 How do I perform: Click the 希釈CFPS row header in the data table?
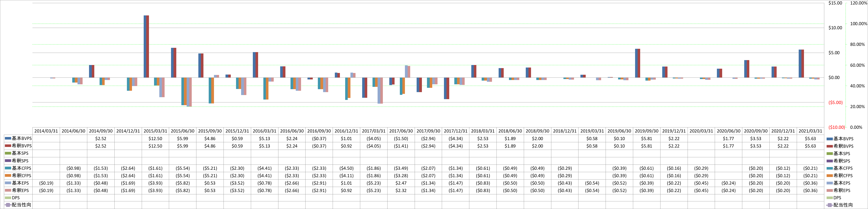(x=18, y=175)
